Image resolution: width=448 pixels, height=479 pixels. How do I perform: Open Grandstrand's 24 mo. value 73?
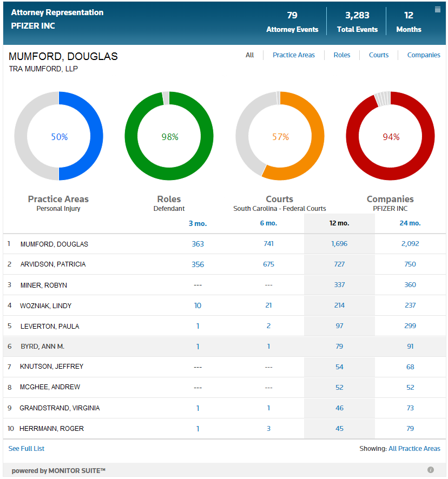(x=410, y=408)
